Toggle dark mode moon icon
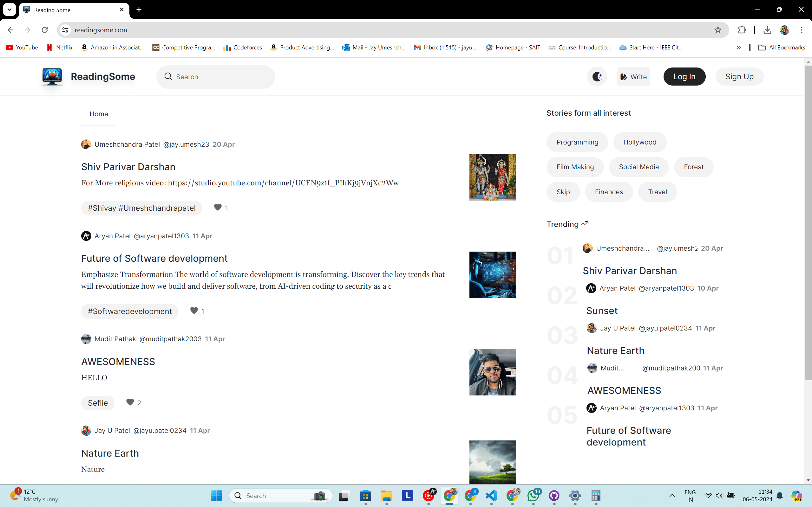This screenshot has width=812, height=507. [597, 77]
